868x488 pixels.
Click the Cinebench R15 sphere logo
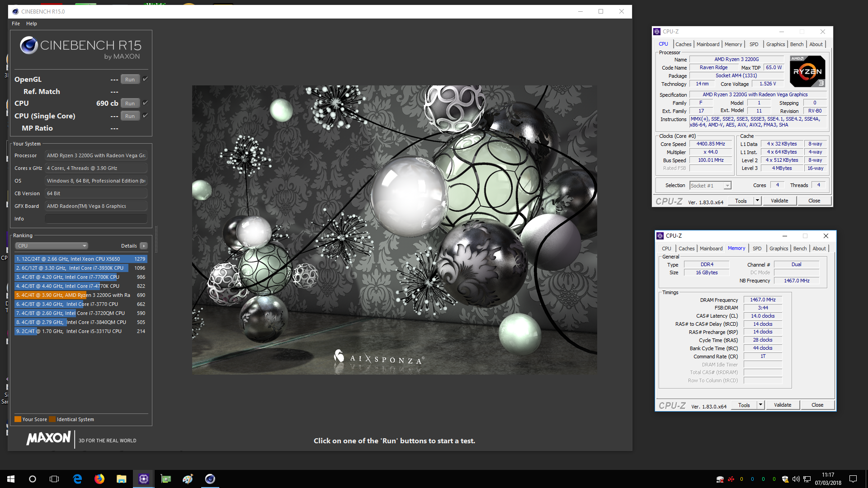click(29, 45)
